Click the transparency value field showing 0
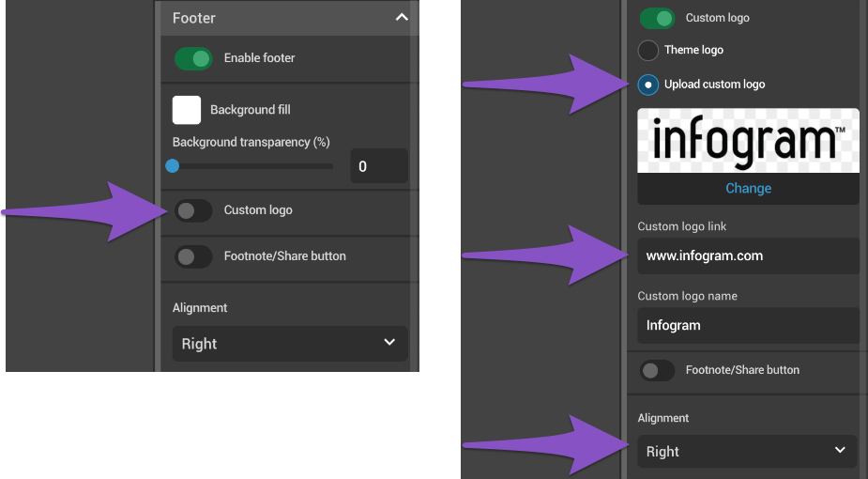 [x=378, y=166]
